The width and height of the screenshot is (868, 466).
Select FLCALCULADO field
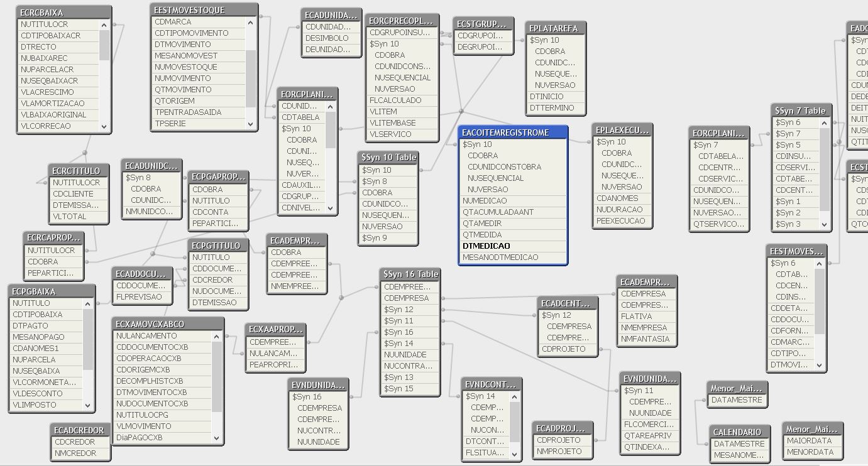point(402,100)
